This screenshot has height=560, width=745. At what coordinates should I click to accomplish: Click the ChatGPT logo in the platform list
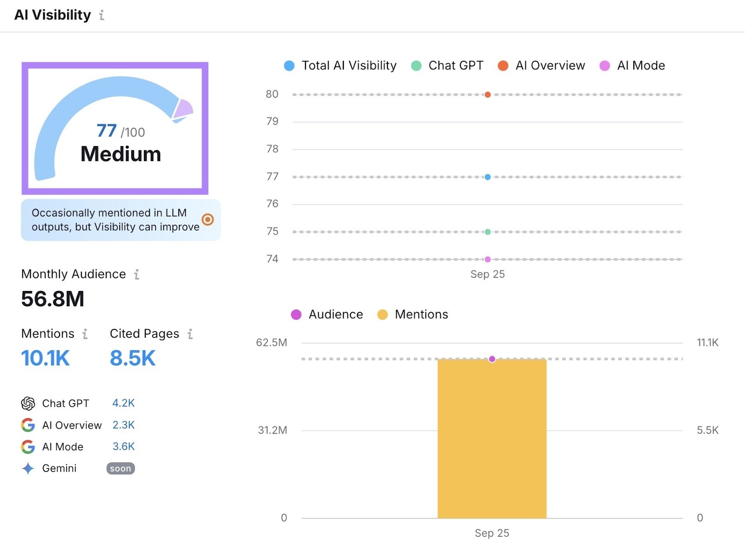28,403
